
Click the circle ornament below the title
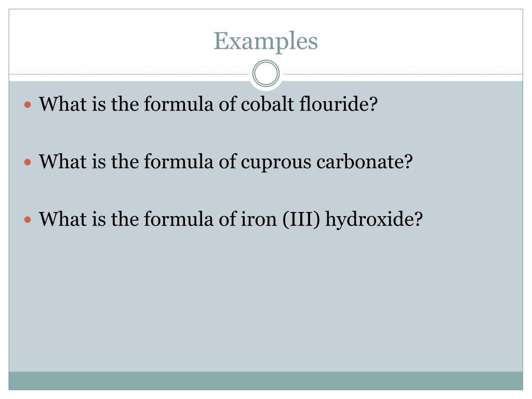pyautogui.click(x=266, y=74)
